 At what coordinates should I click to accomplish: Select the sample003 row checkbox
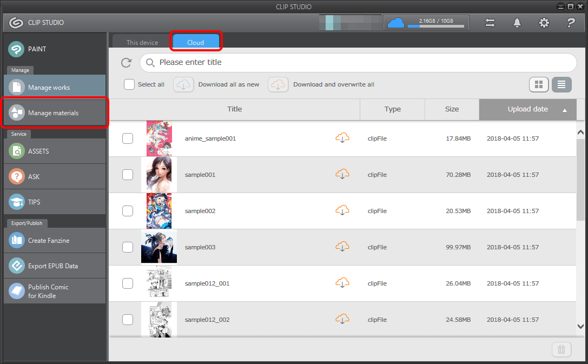tap(128, 247)
